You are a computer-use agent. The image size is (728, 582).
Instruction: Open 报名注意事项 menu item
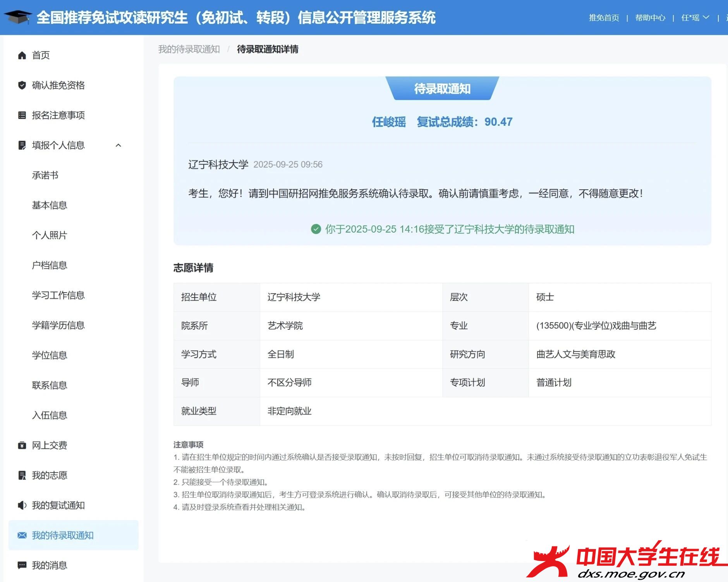click(58, 115)
